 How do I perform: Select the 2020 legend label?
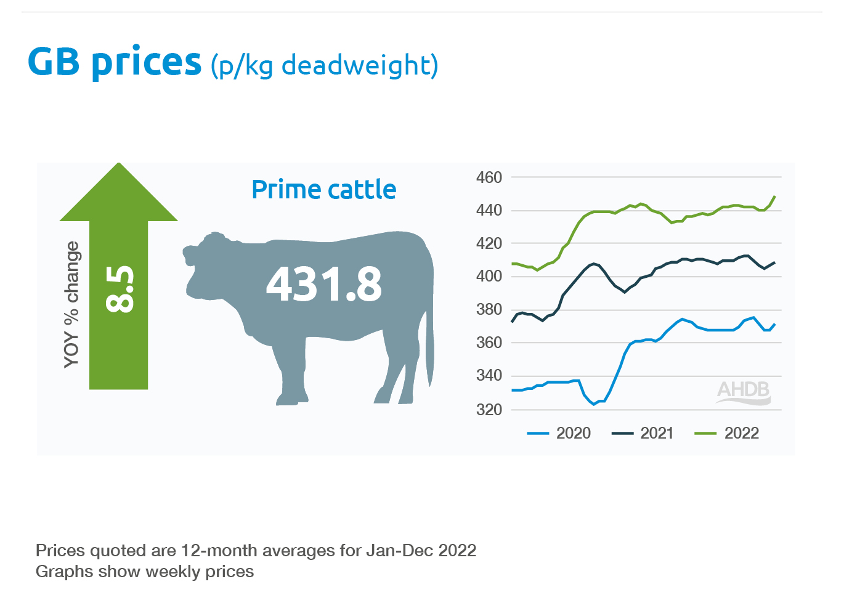click(574, 434)
